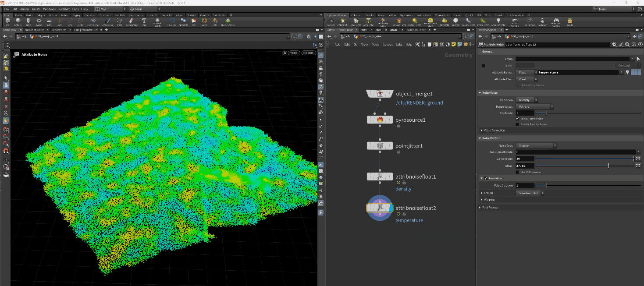The height and width of the screenshot is (286, 644).
Task: Uncheck Output Raw Value checkbox
Action: coord(518,119)
